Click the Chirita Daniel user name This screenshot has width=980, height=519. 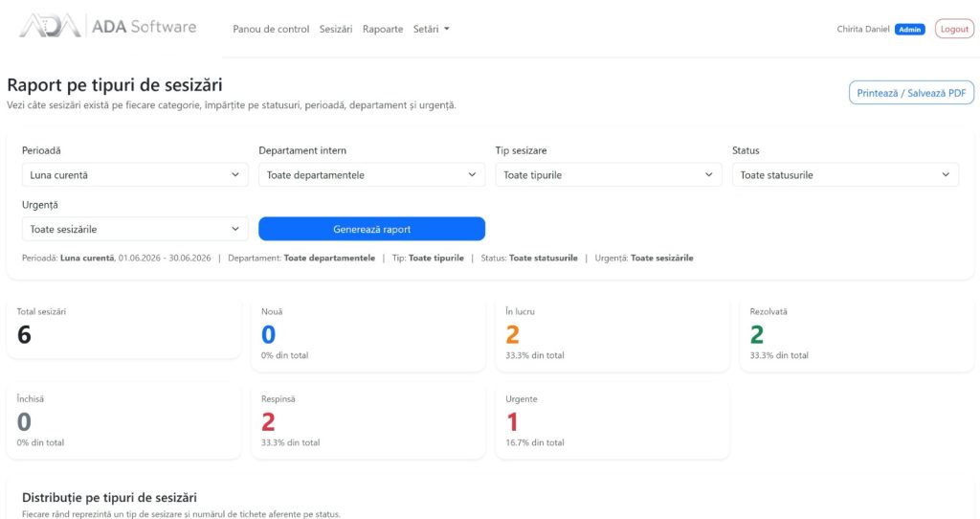point(862,29)
